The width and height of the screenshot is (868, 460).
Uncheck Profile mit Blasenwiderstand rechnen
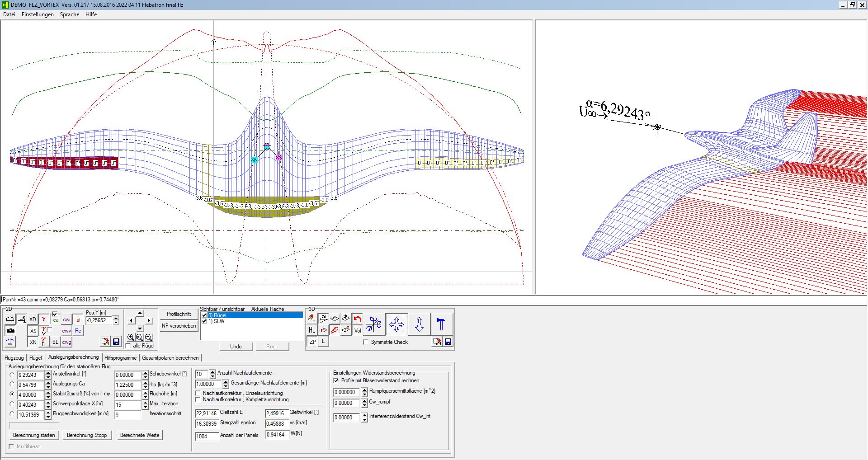336,380
